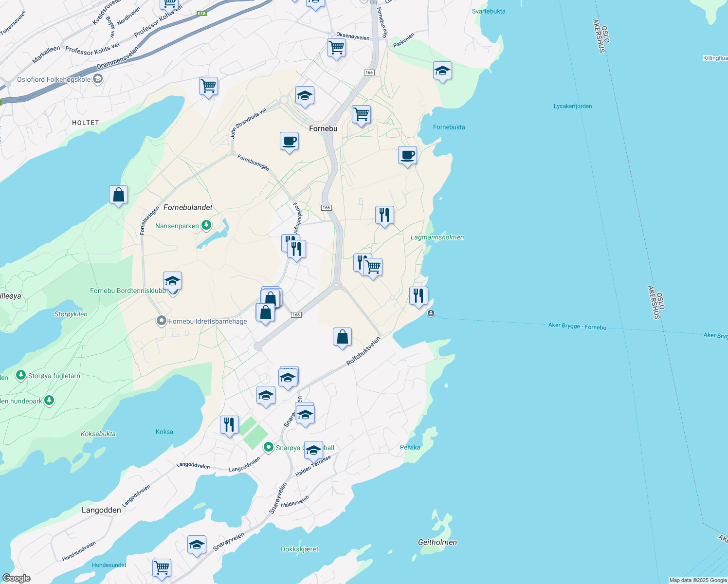Click the Fornebu Idrettsbarnehage marker
Screen dimensions: 728x584
click(x=161, y=321)
